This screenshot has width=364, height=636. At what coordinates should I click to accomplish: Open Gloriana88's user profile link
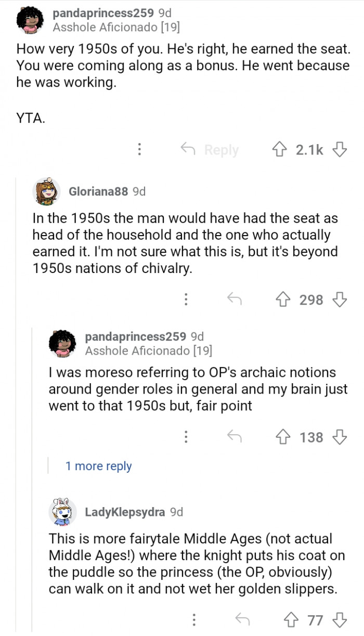coord(98,191)
